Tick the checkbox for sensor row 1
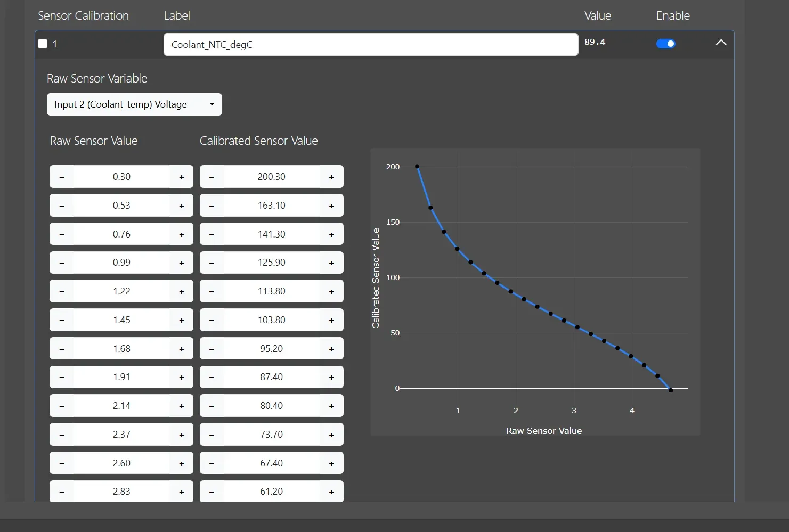This screenshot has width=789, height=532. pyautogui.click(x=43, y=44)
